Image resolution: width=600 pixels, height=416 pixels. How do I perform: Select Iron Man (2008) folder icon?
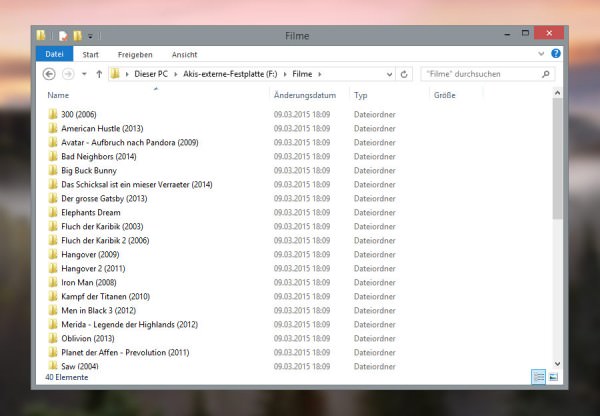(53, 282)
